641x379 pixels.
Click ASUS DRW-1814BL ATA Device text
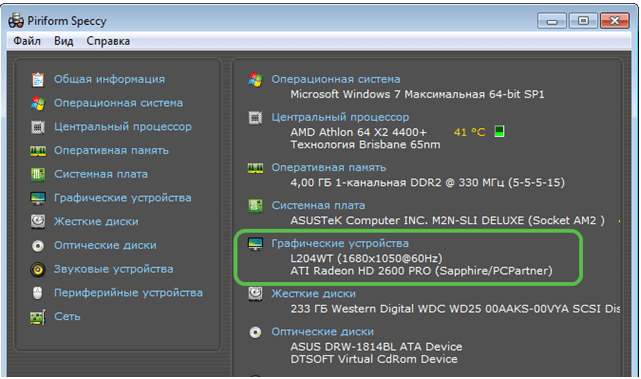(x=376, y=347)
